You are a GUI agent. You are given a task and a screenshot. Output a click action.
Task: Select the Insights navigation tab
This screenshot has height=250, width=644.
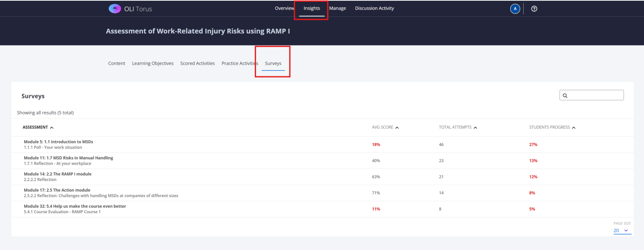(312, 8)
